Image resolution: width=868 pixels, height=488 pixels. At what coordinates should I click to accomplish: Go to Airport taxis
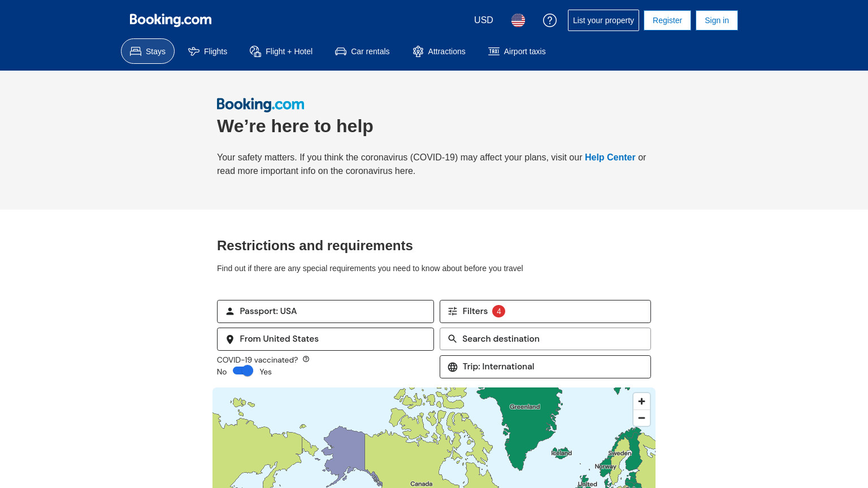pyautogui.click(x=517, y=51)
